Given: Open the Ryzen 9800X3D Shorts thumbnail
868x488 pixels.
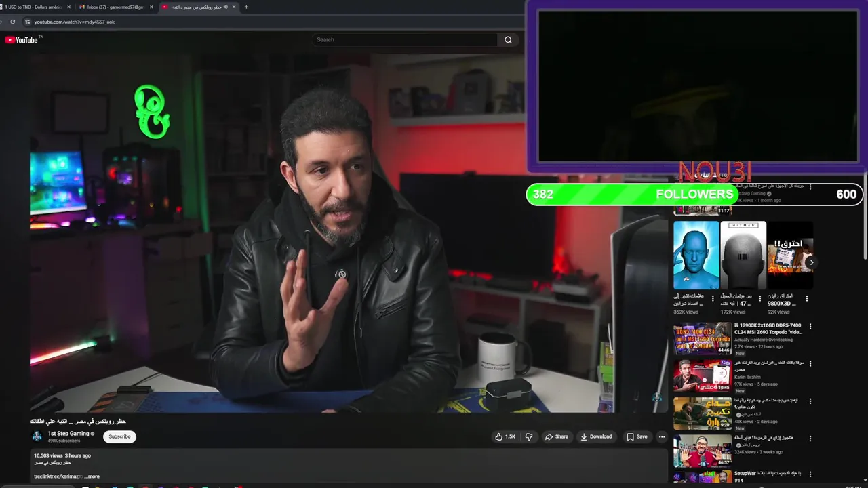Looking at the screenshot, I should 790,256.
